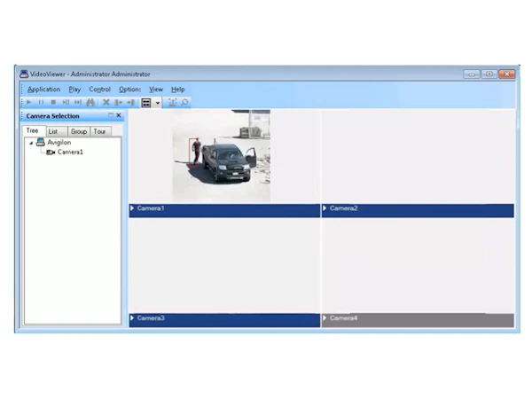The image size is (532, 399).
Task: Click the export-end marker icon
Action: 131,102
